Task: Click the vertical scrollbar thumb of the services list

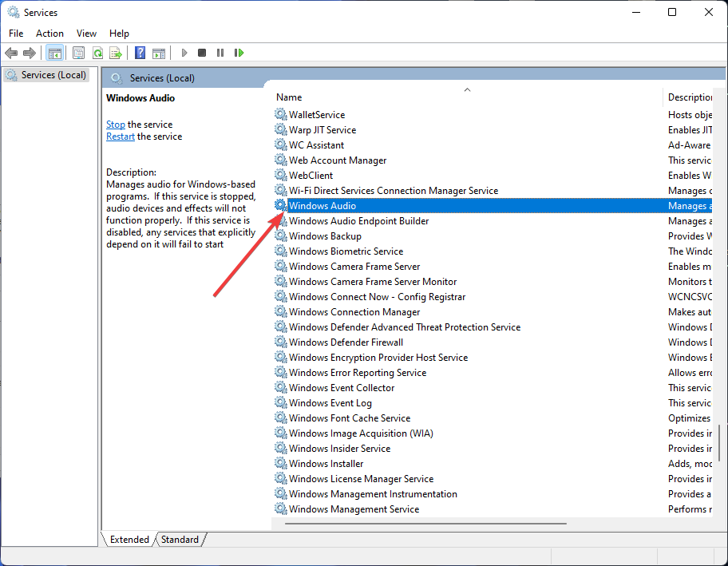Action: tap(718, 442)
